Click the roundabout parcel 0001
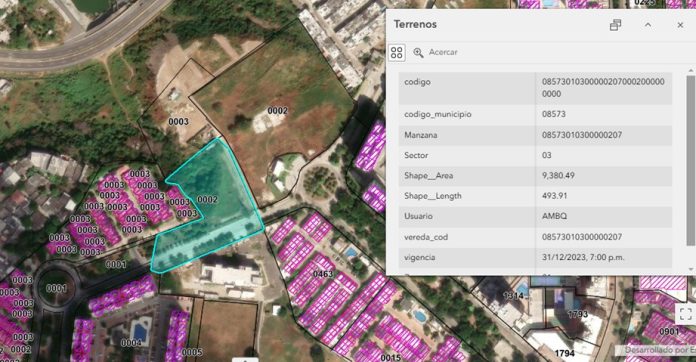696x362 pixels. coord(56,288)
